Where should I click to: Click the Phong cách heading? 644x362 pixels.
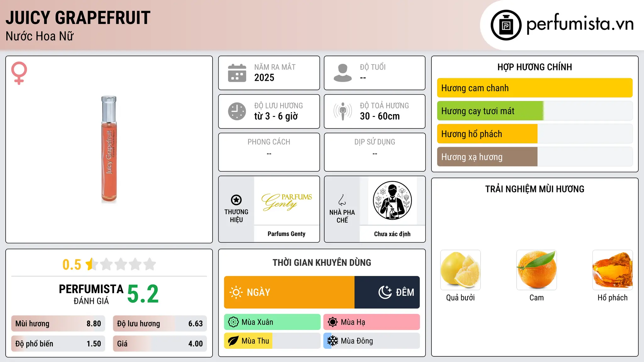pos(269,142)
